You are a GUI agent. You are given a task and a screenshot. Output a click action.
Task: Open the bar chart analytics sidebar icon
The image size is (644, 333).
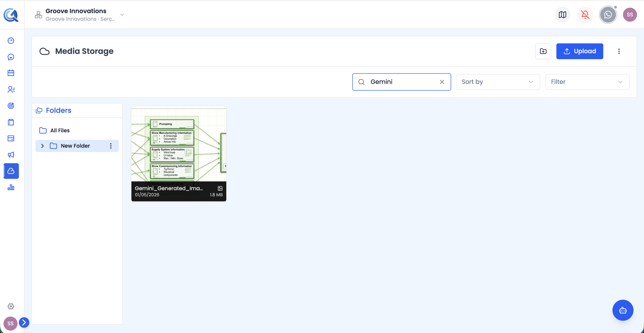[x=11, y=187]
